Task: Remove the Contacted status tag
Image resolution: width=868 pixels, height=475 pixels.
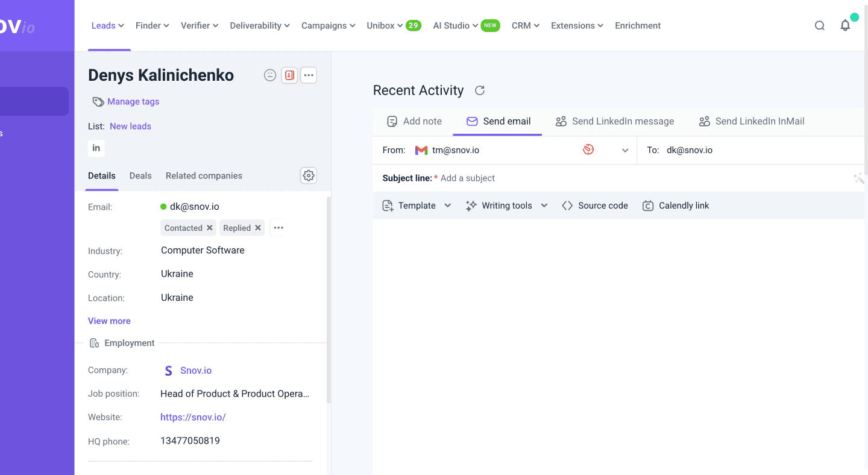Action: click(209, 228)
